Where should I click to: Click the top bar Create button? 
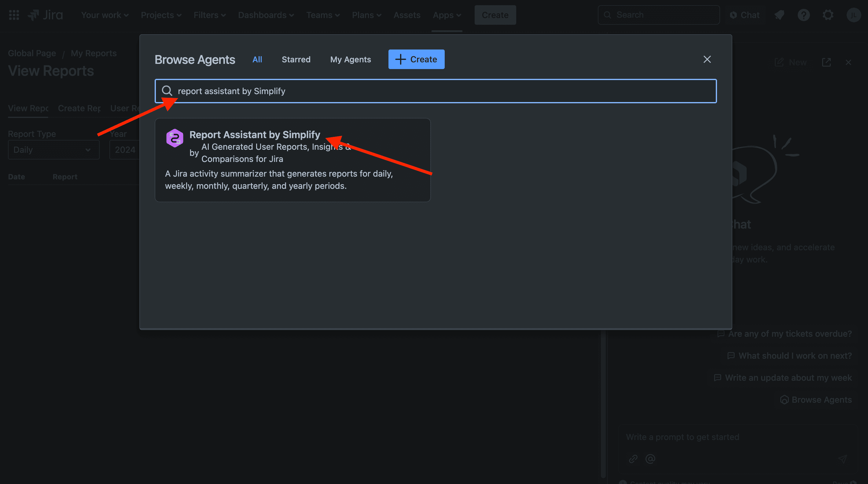(x=495, y=15)
